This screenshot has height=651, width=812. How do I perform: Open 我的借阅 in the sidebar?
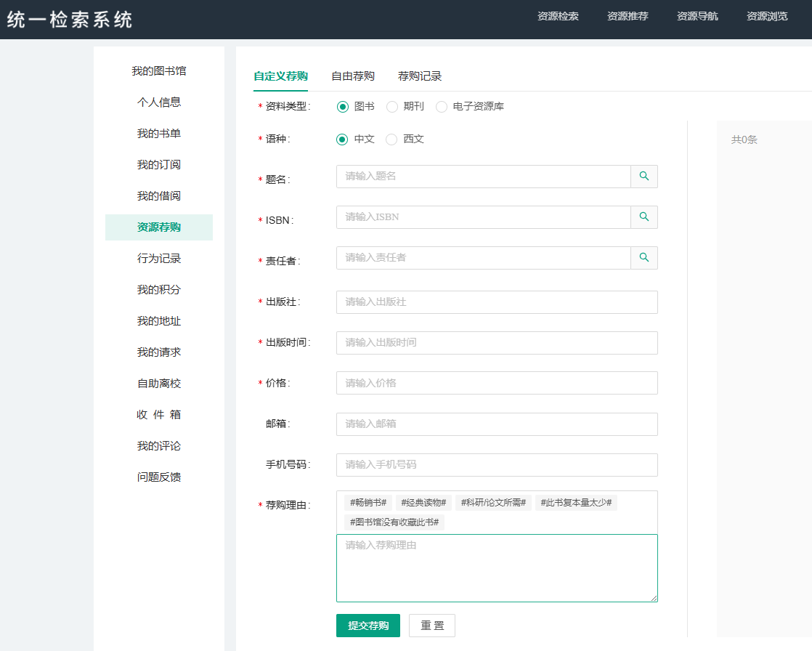click(159, 196)
